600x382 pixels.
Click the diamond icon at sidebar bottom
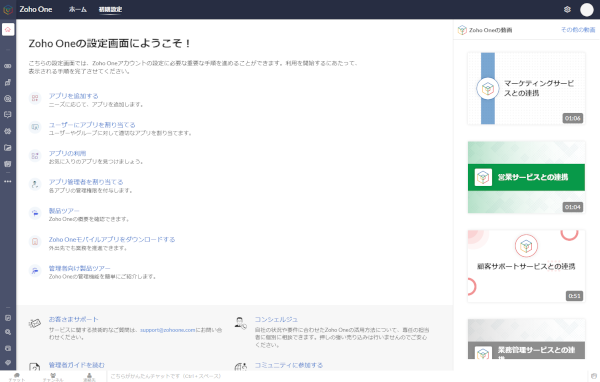pos(8,362)
